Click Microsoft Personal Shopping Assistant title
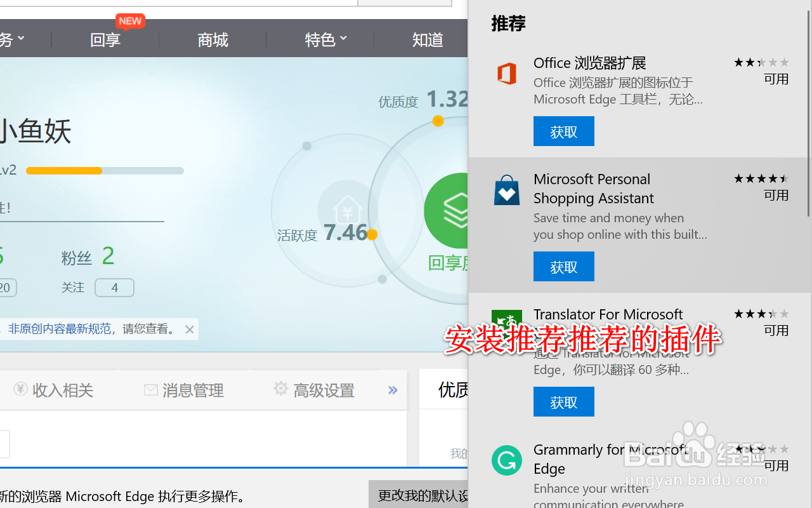The width and height of the screenshot is (812, 508). click(x=593, y=189)
